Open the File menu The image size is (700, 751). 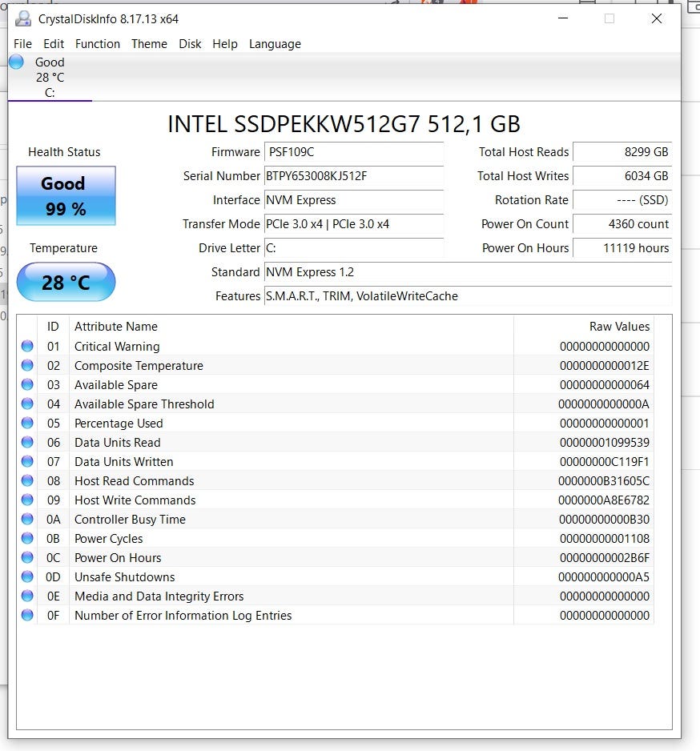click(22, 44)
